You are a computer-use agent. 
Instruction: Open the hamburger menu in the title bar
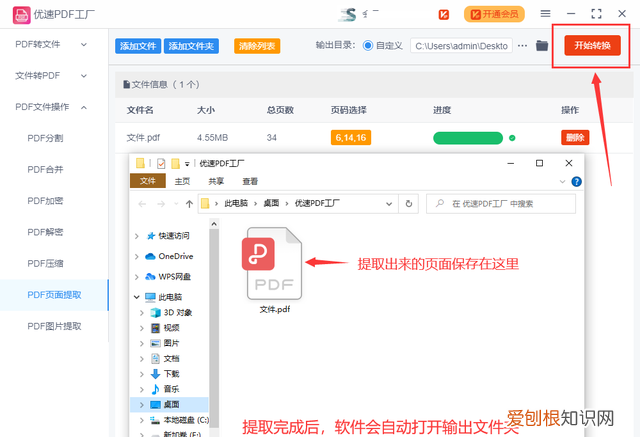pyautogui.click(x=545, y=13)
